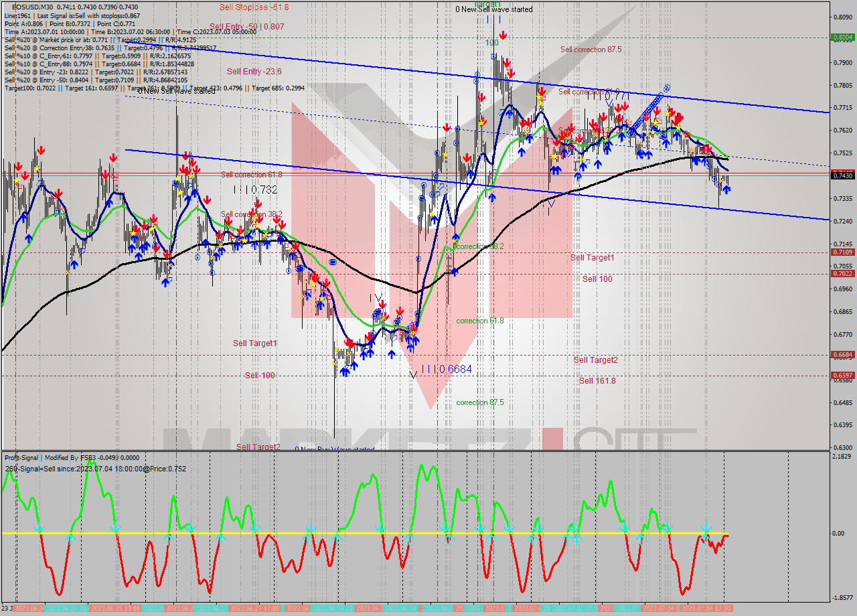Click the 0.6300 price axis value
857x616 pixels.
843,447
